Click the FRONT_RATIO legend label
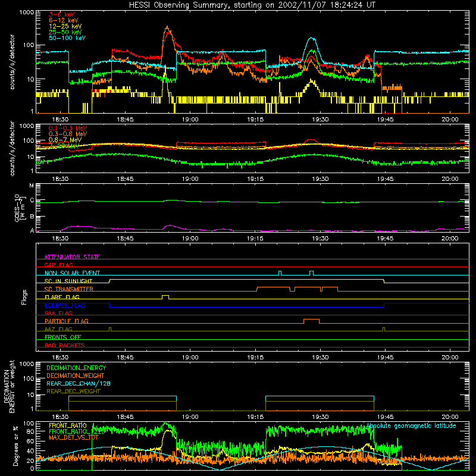The image size is (476, 476). click(x=68, y=425)
